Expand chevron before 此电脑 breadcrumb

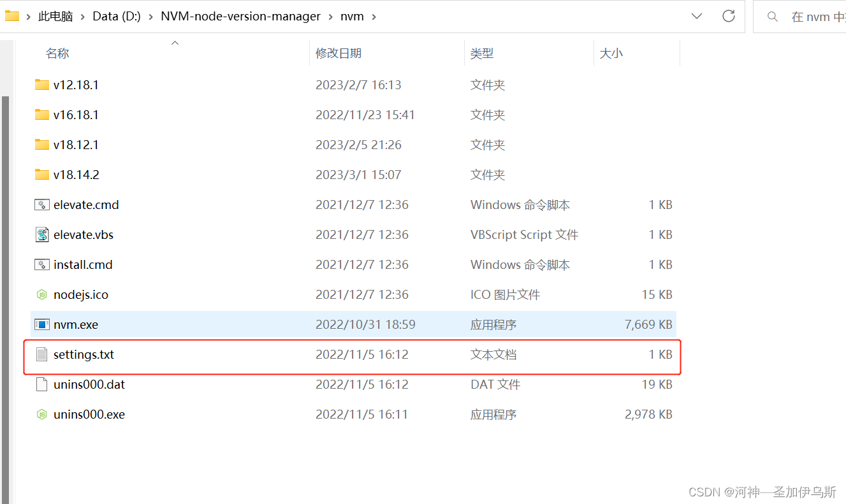tap(29, 17)
